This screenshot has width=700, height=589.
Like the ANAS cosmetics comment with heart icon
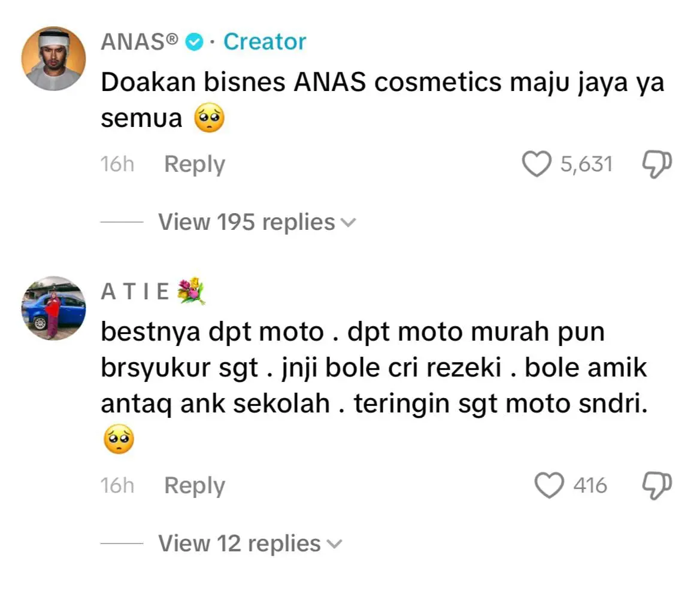coord(537,164)
